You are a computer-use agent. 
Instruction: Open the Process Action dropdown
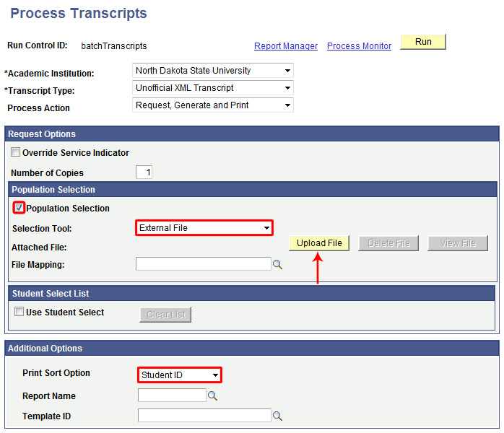click(213, 105)
